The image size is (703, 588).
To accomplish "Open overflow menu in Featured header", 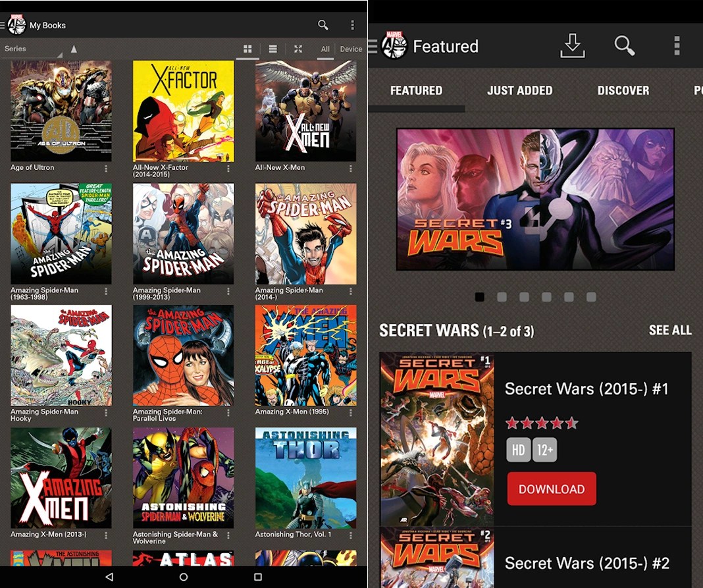I will pyautogui.click(x=677, y=45).
